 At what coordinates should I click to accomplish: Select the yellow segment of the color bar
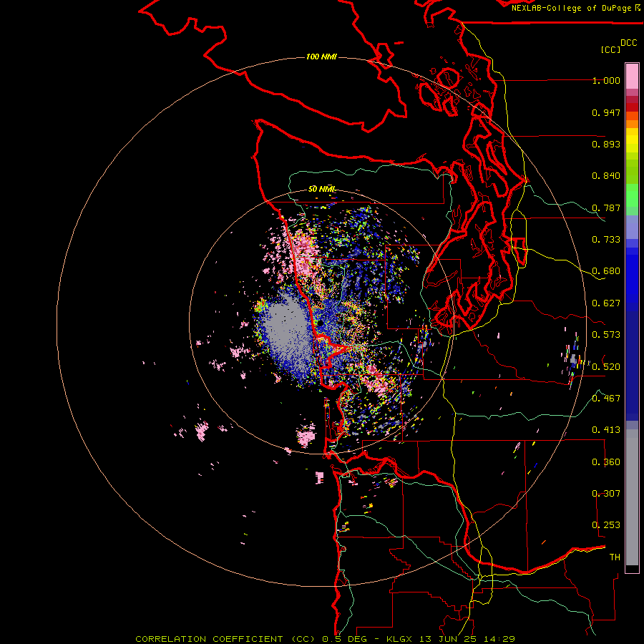pyautogui.click(x=632, y=140)
